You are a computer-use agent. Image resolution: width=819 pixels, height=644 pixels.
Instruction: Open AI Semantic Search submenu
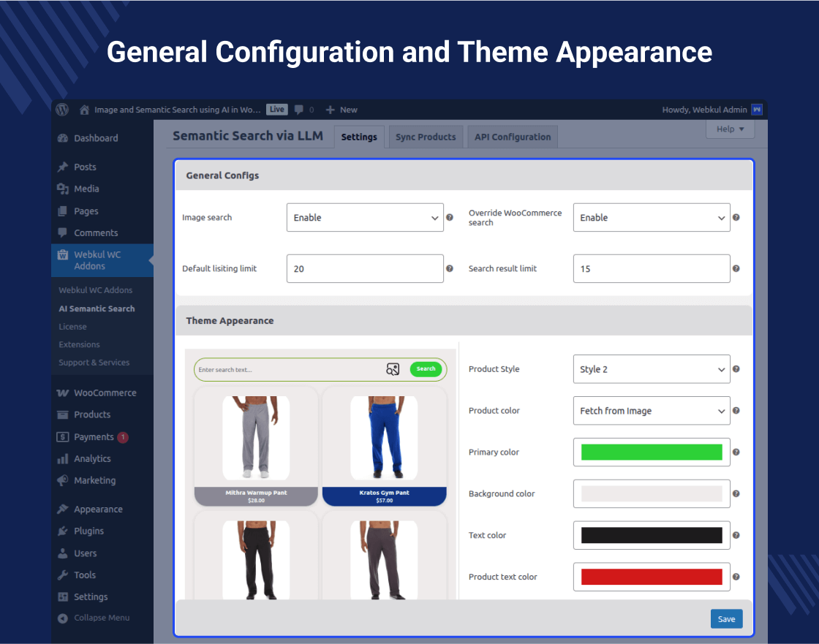click(x=97, y=308)
